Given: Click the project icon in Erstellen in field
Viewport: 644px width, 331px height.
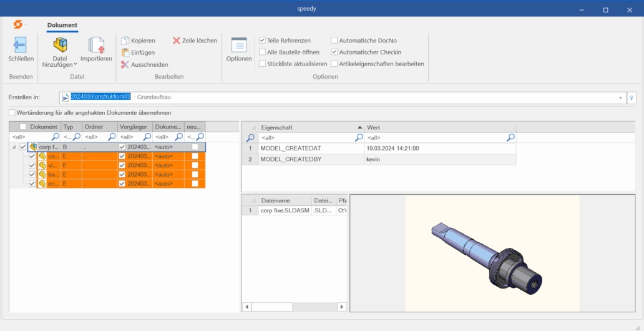Looking at the screenshot, I should (65, 97).
